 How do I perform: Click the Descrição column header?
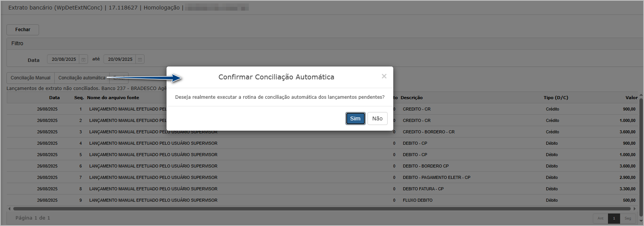click(x=412, y=98)
